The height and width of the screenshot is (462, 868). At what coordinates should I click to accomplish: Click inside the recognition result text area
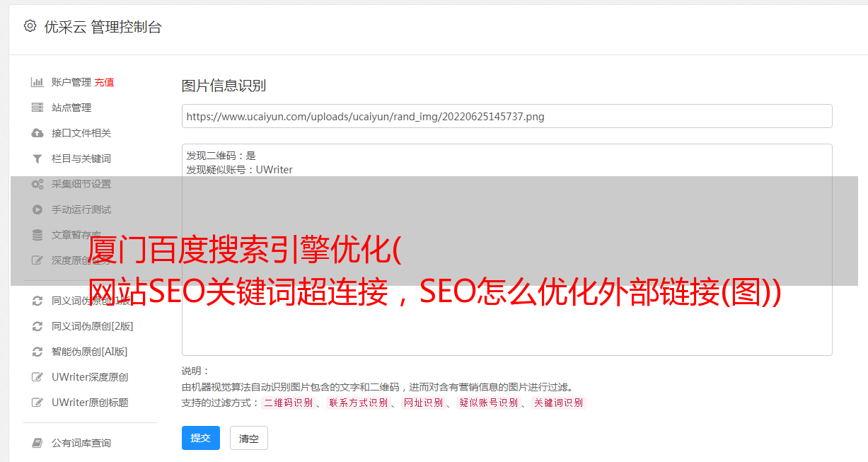click(507, 249)
